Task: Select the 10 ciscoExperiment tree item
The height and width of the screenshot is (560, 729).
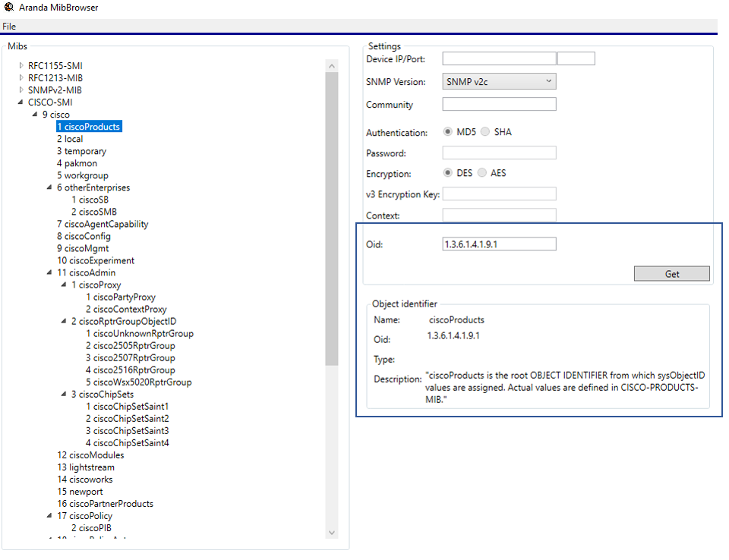Action: (96, 260)
